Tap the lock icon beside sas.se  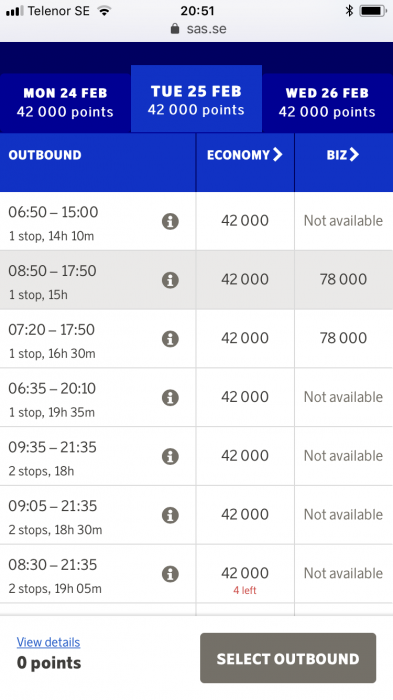[175, 29]
